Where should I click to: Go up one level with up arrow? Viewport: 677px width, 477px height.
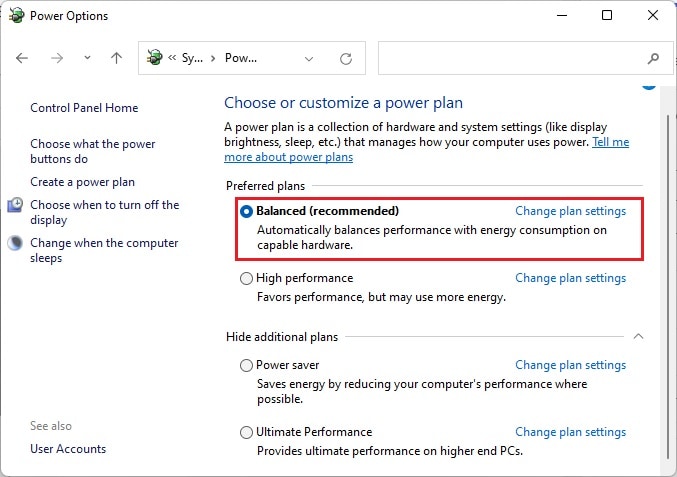point(116,58)
